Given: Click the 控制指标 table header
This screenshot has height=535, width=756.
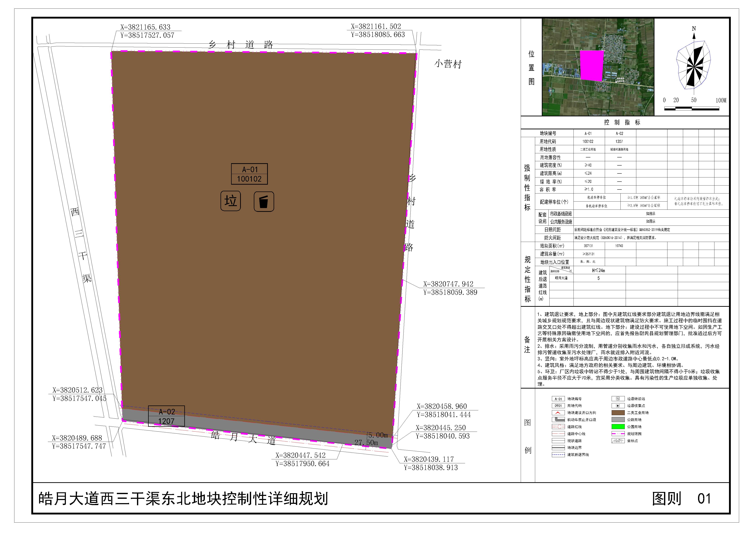Looking at the screenshot, I should pos(622,122).
